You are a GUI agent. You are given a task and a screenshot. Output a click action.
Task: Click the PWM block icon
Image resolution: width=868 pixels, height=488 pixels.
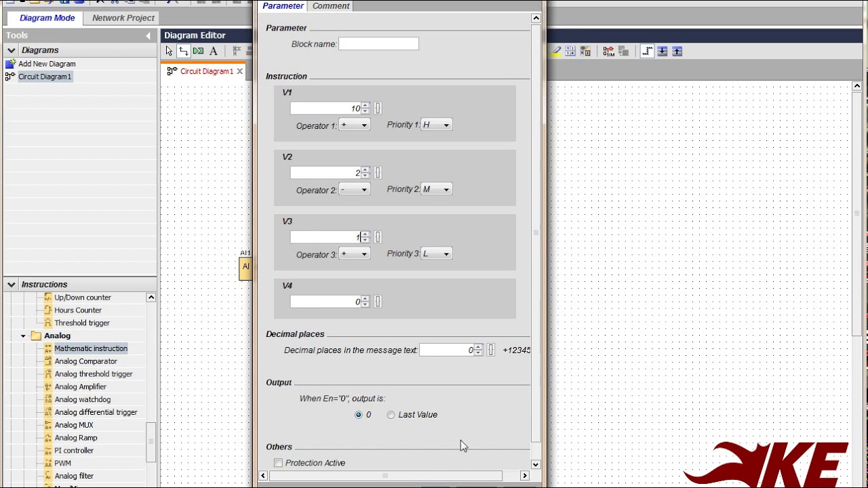pyautogui.click(x=47, y=464)
